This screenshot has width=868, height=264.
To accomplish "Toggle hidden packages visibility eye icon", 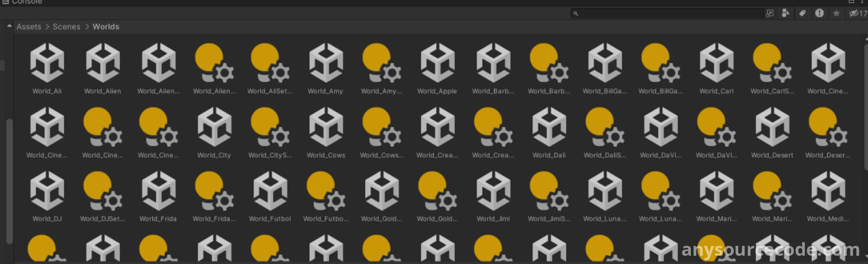I will [x=854, y=14].
